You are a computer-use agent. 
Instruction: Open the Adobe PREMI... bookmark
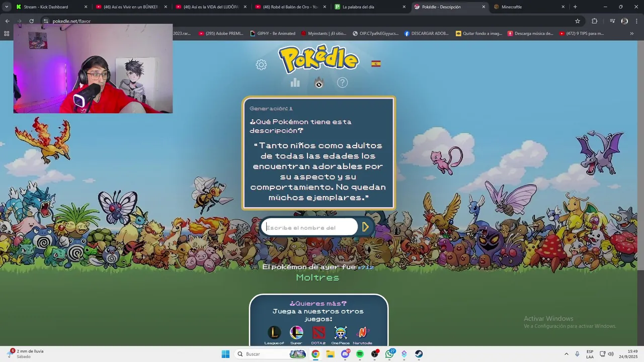coord(221,34)
